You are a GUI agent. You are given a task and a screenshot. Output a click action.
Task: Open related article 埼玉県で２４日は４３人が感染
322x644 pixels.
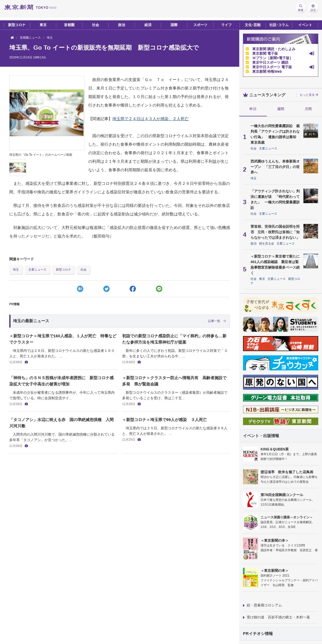click(150, 119)
